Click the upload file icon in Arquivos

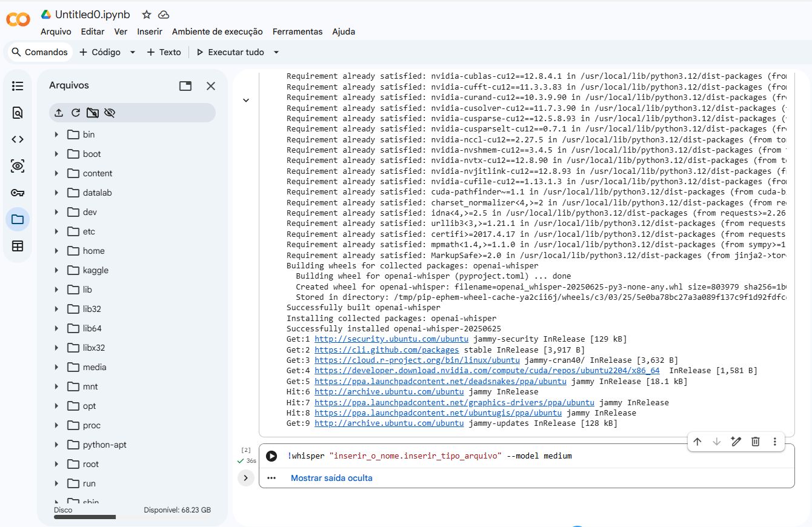pyautogui.click(x=59, y=113)
